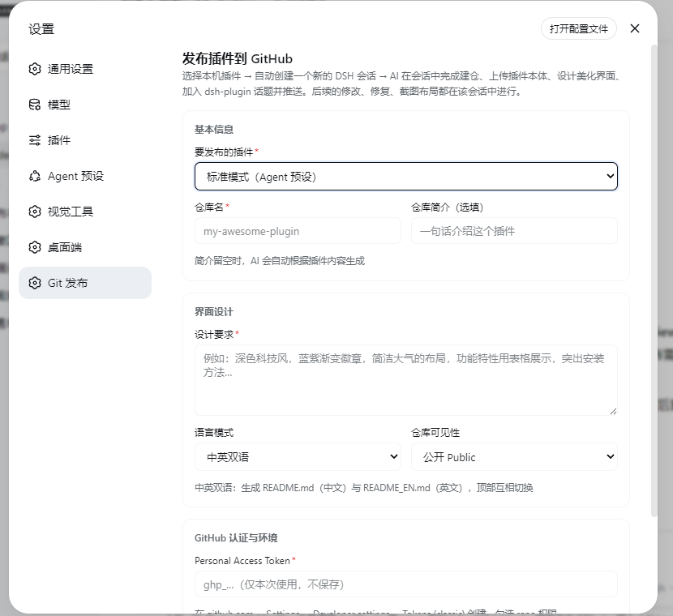This screenshot has width=673, height=616.
Task: Click the 仓库名 field label
Action: coord(209,207)
